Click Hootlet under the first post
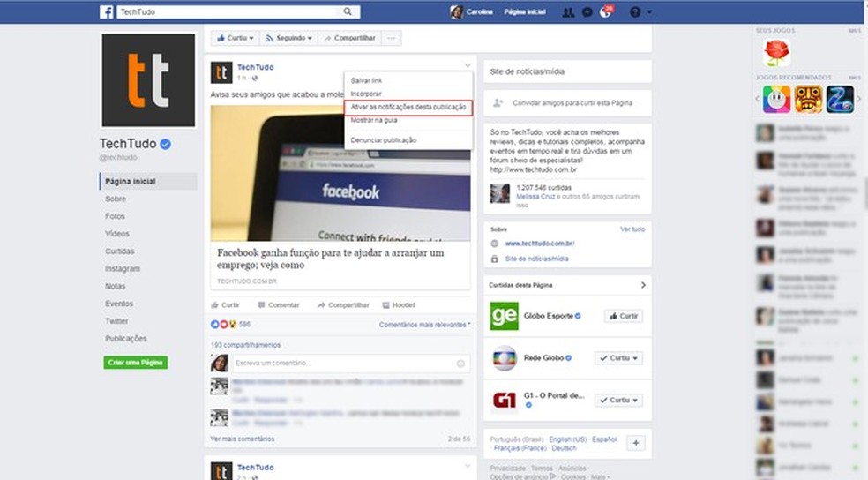The width and height of the screenshot is (868, 480). pyautogui.click(x=399, y=305)
